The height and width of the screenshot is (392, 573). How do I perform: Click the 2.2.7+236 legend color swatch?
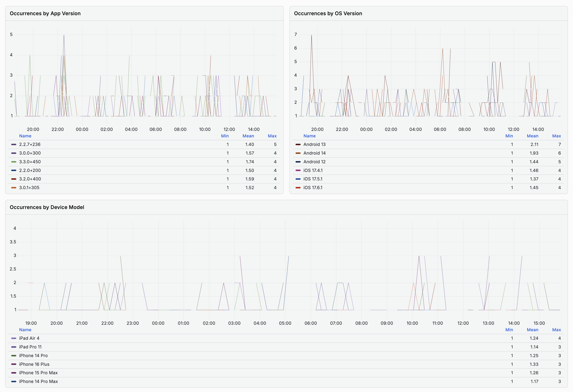pyautogui.click(x=14, y=144)
